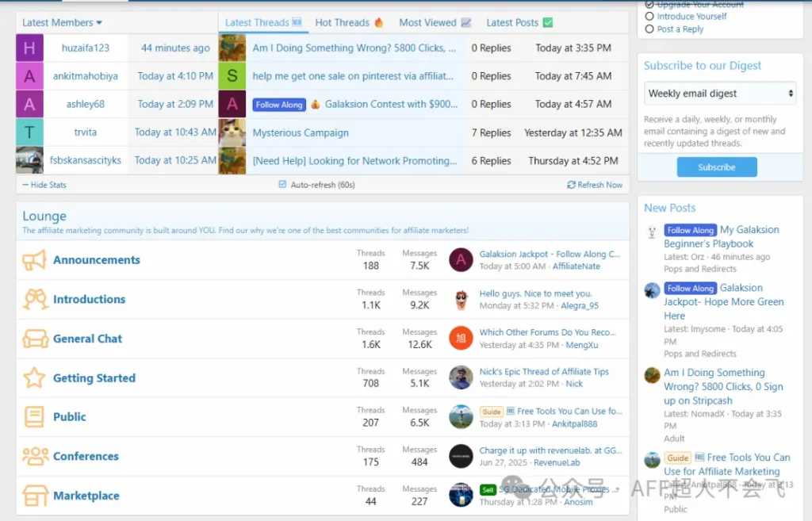Click the Getting Started star icon
The width and height of the screenshot is (812, 521).
[34, 377]
